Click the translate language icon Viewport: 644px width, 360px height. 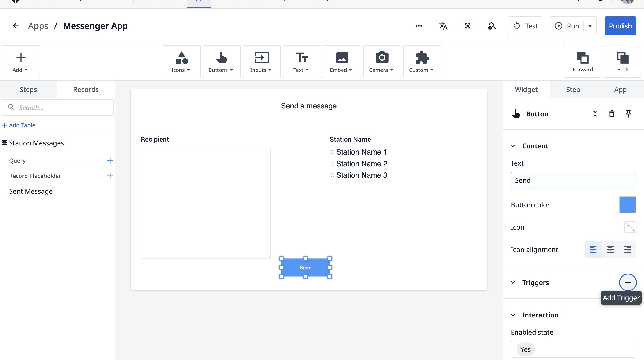(443, 26)
